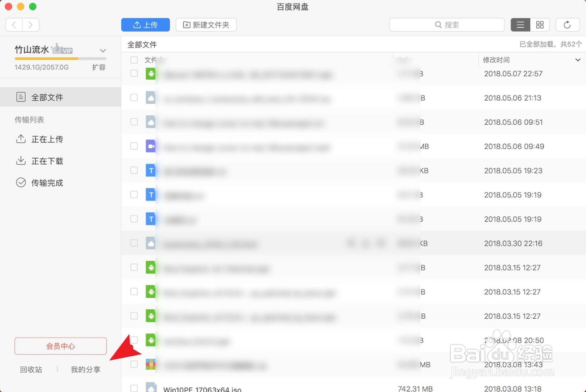The height and width of the screenshot is (392, 586).
Task: Switch to list view
Action: (x=520, y=25)
